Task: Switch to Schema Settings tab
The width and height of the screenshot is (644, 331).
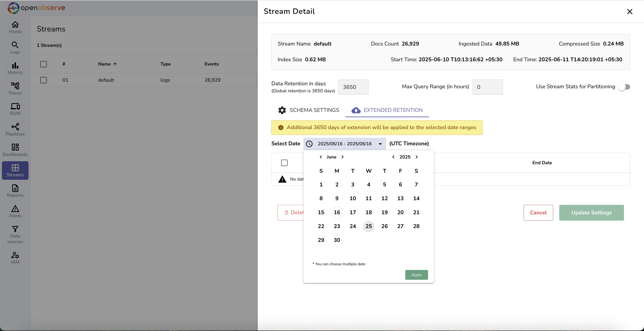Action: tap(309, 110)
